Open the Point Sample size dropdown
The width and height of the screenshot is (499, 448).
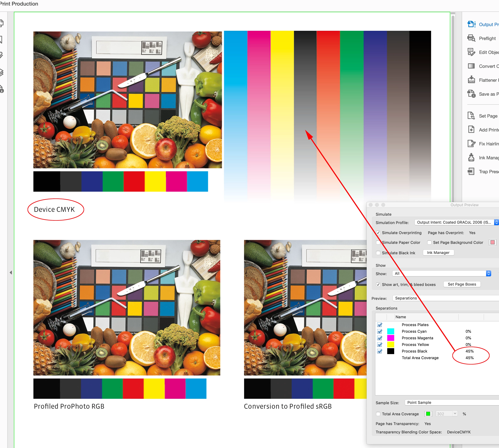click(x=451, y=402)
